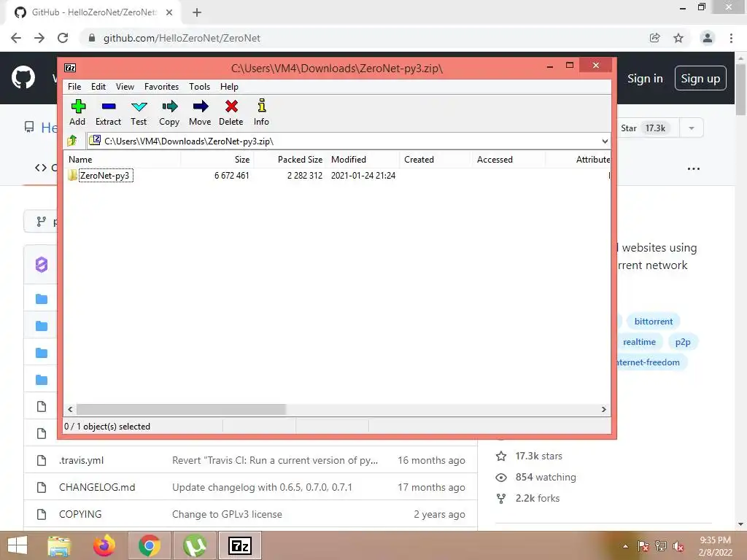
Task: Sort by the Size column header
Action: 217,160
